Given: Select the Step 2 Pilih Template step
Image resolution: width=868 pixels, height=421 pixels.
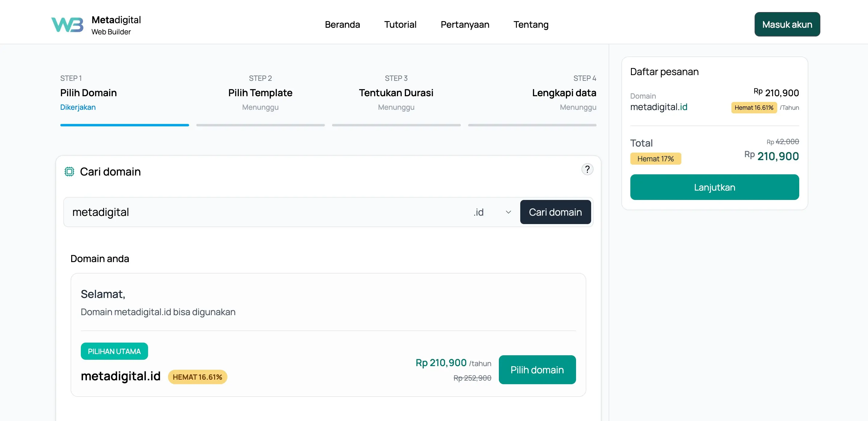Looking at the screenshot, I should click(x=260, y=93).
